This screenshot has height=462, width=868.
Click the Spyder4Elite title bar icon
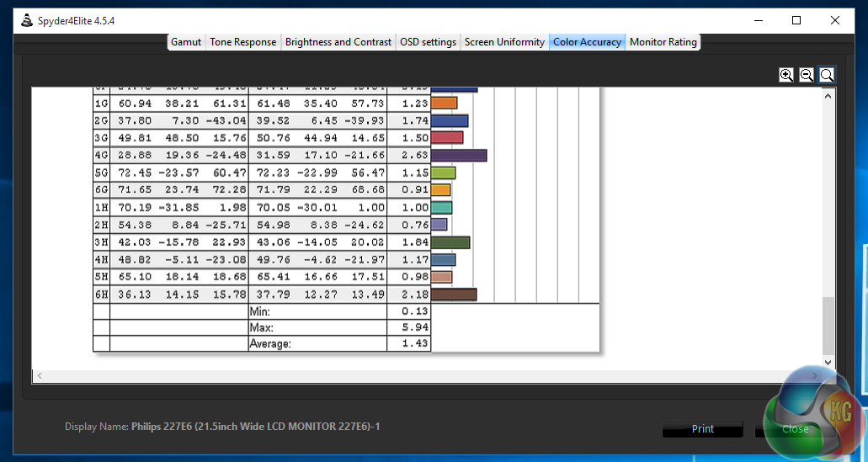point(27,21)
